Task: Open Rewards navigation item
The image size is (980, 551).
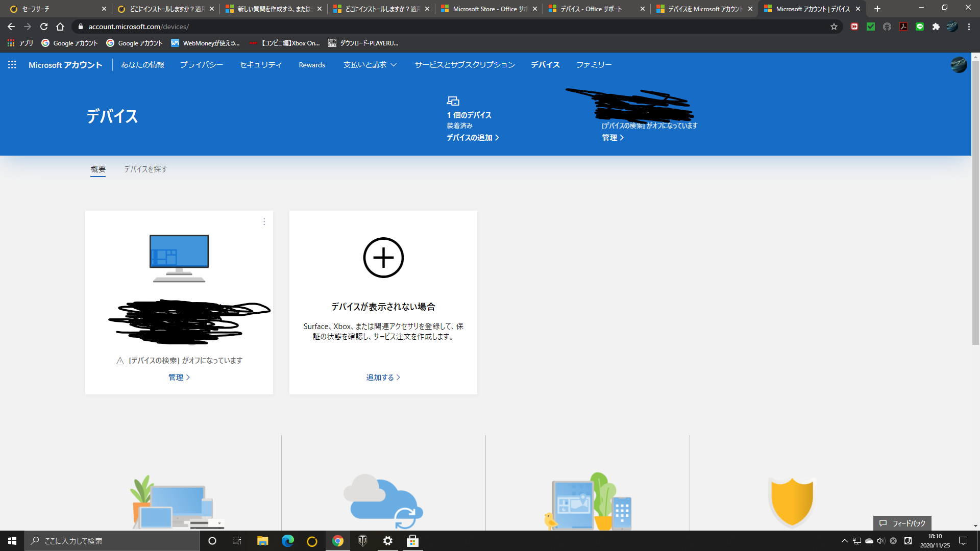Action: (x=312, y=65)
